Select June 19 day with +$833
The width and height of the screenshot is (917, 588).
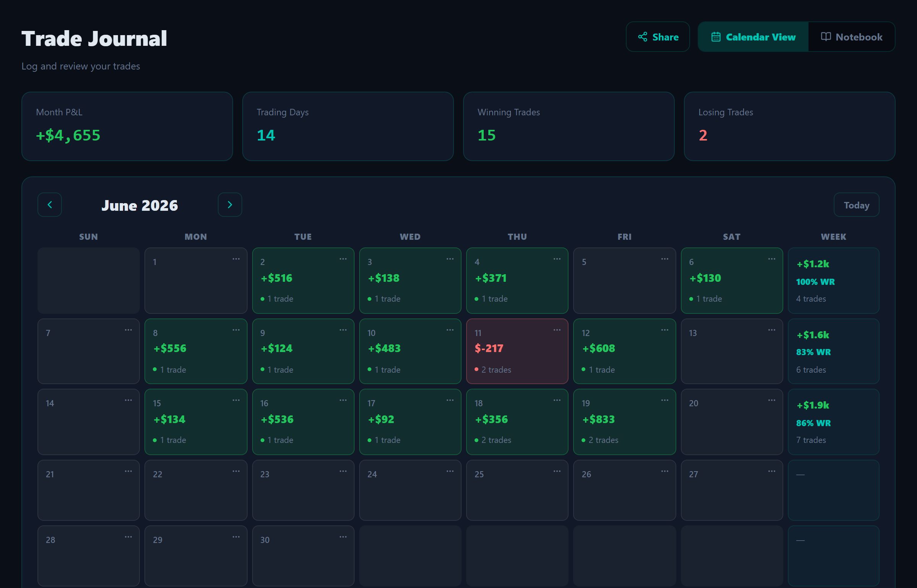tap(624, 422)
